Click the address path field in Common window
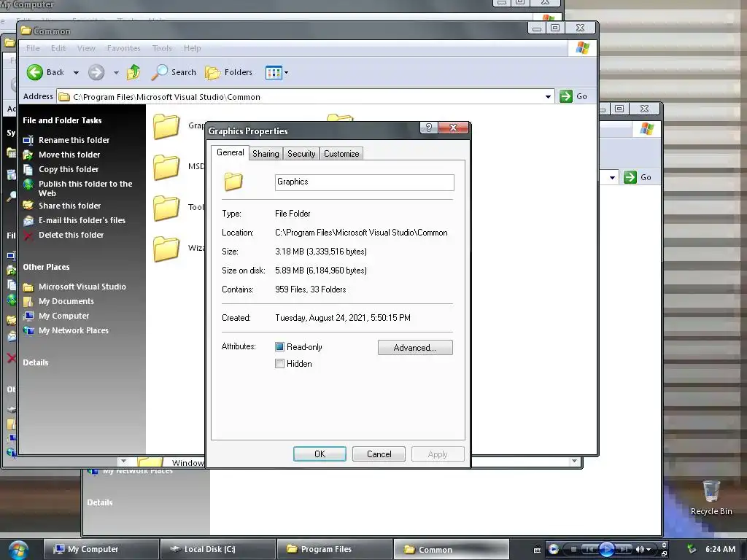The width and height of the screenshot is (747, 560). coord(306,97)
